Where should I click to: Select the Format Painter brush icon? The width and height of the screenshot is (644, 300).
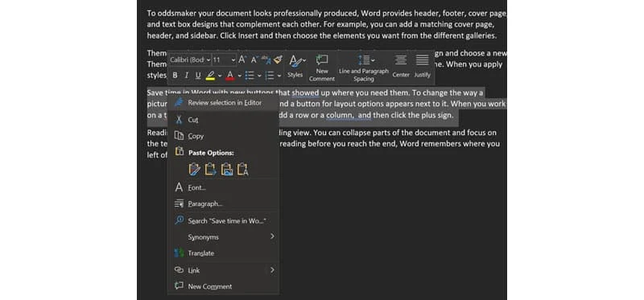tap(278, 60)
